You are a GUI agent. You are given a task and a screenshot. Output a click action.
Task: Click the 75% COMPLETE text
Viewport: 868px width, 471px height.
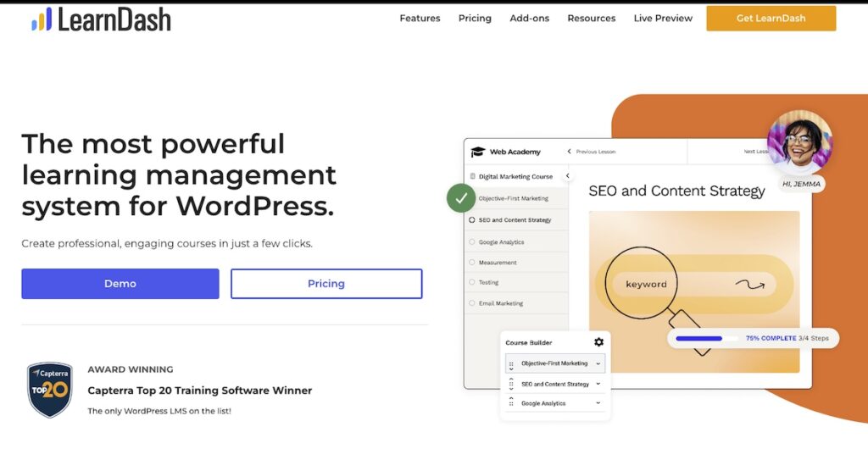pos(771,338)
